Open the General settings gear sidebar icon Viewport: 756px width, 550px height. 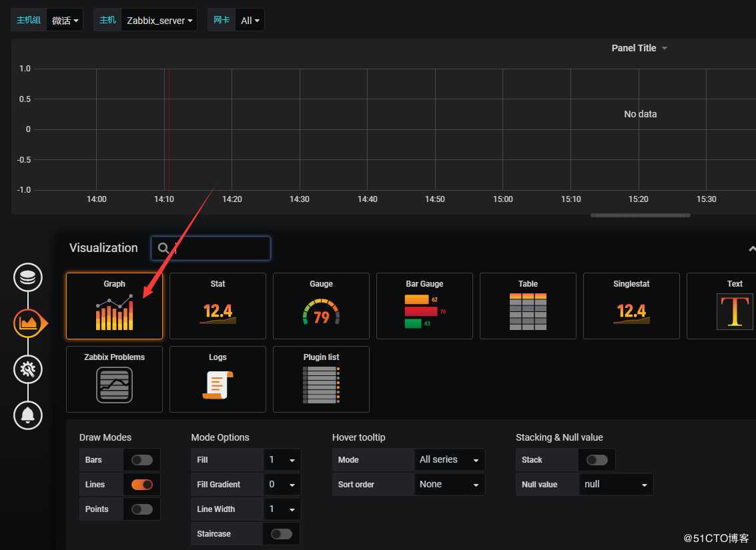(28, 369)
